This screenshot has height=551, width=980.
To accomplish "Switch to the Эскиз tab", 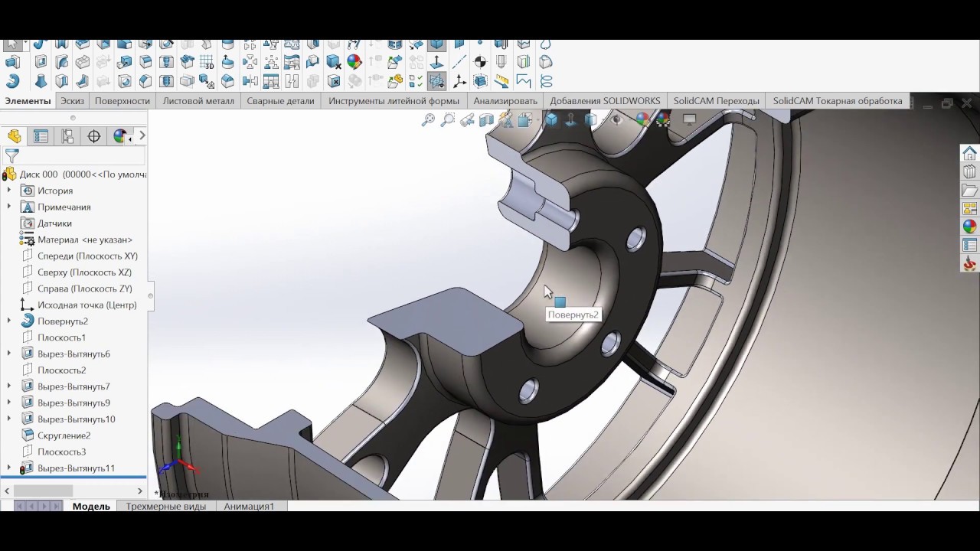I will click(x=73, y=101).
